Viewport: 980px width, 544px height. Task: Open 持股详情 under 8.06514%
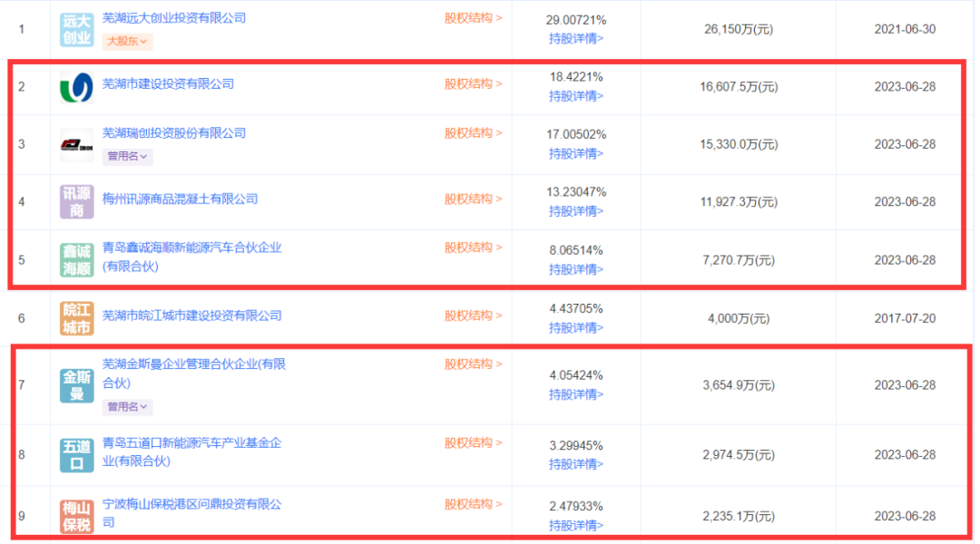tap(575, 269)
